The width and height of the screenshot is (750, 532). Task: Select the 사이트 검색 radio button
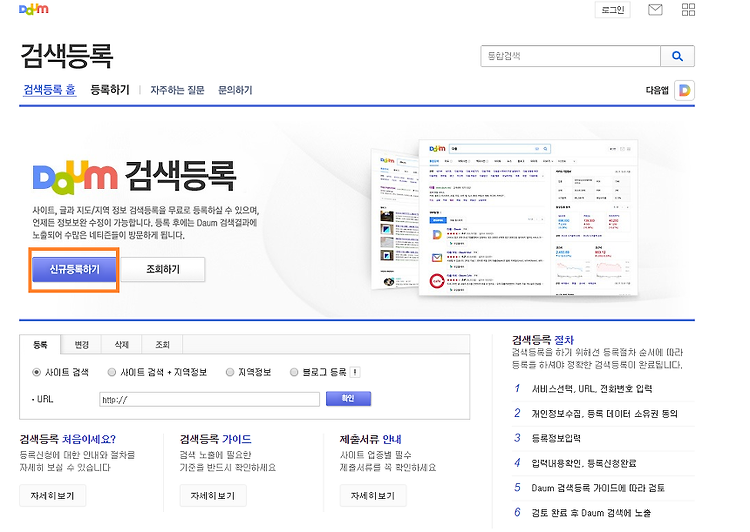[36, 372]
